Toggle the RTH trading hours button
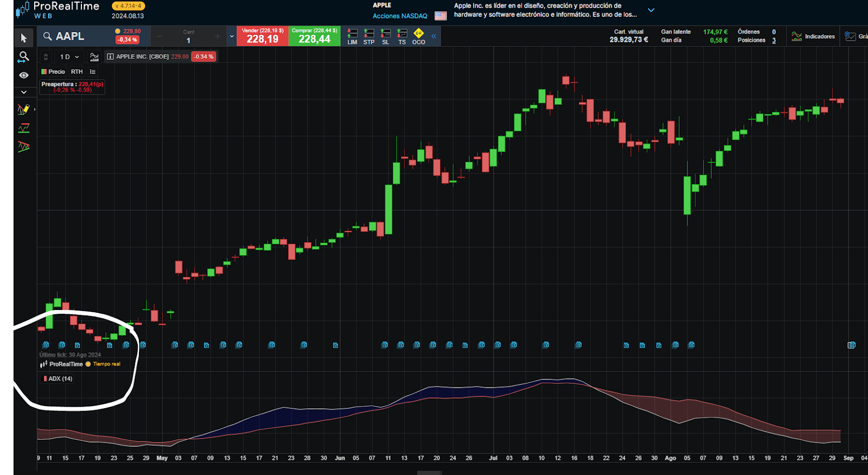868x475 pixels. tap(77, 72)
